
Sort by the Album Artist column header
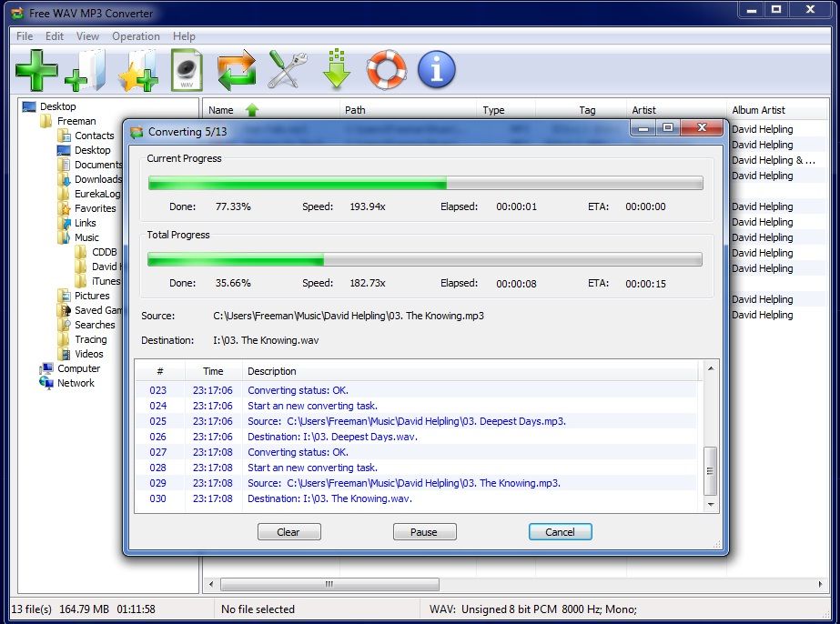tap(777, 110)
